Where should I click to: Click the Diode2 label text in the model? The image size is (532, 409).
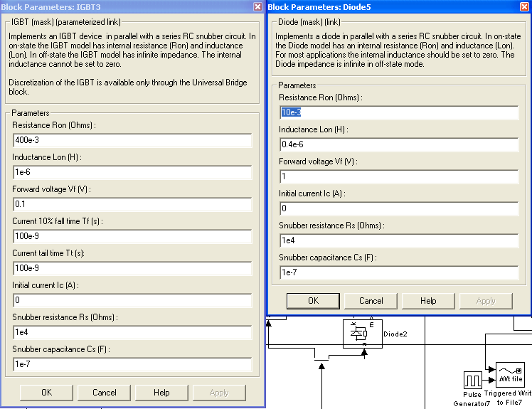[395, 334]
